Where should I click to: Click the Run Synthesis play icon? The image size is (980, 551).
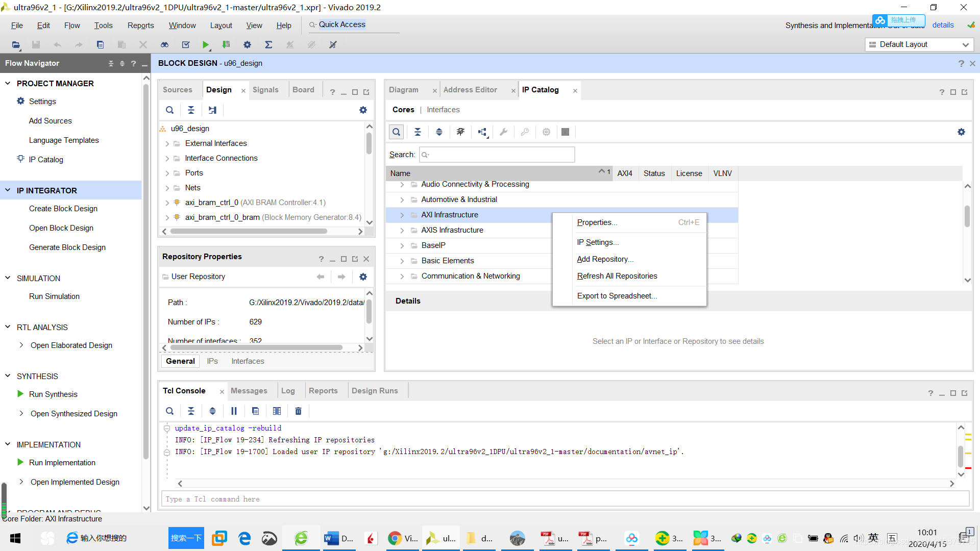(20, 393)
